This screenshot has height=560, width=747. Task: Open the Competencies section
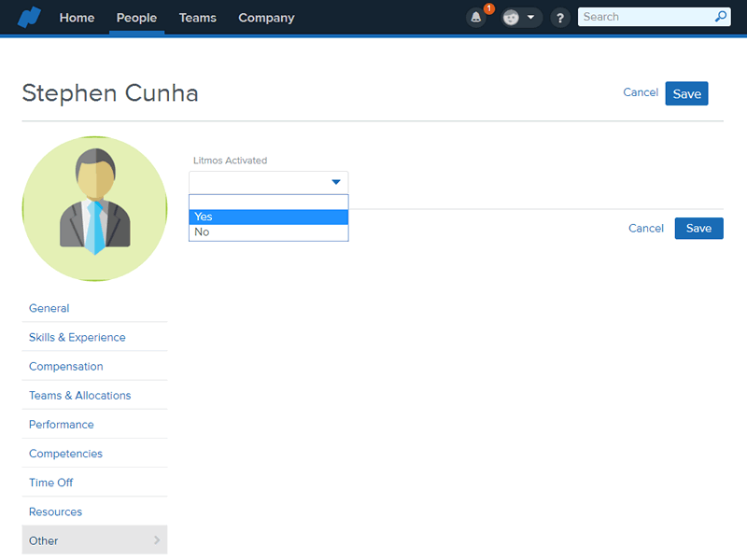[x=65, y=454]
